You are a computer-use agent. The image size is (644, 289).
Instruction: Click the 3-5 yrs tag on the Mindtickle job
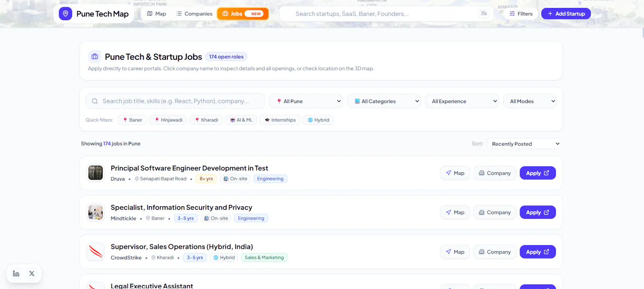186,218
